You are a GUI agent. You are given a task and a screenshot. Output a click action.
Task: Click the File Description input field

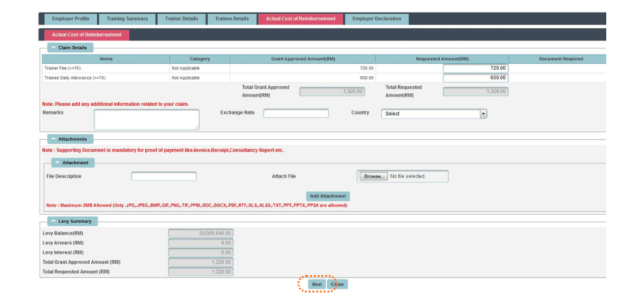pos(164,176)
